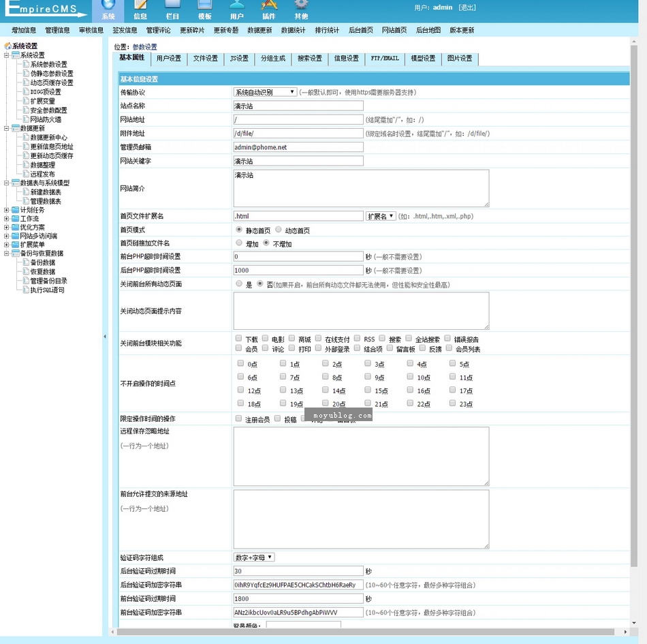Click page icon beside 备份数据
Image resolution: width=647 pixels, height=644 pixels.
26,262
